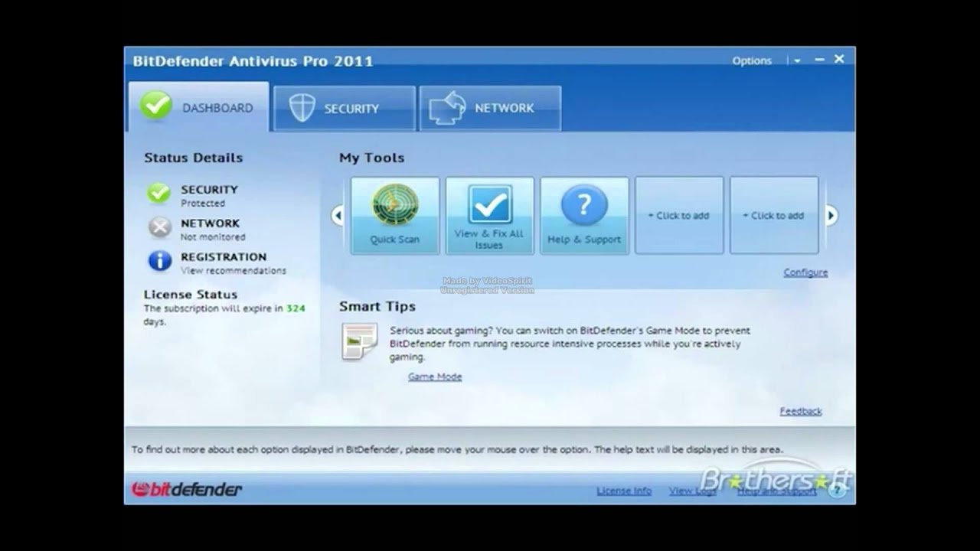Select the NETWORK Not monitored status text

(213, 230)
